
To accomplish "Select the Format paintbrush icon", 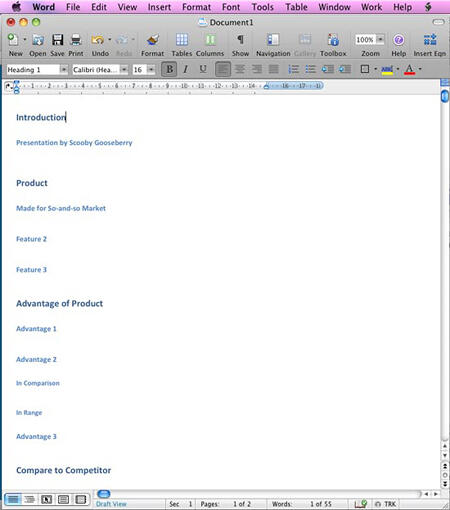I will [153, 40].
